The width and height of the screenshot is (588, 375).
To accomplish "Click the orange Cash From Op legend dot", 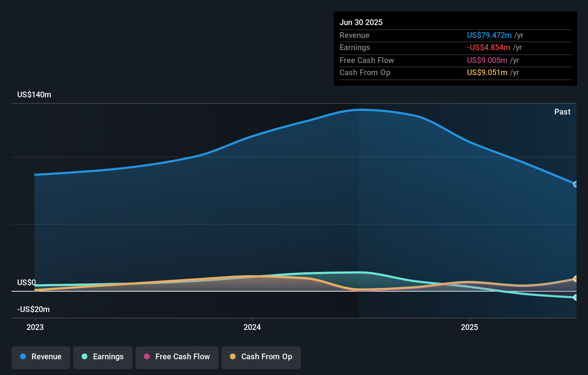I will click(x=233, y=356).
